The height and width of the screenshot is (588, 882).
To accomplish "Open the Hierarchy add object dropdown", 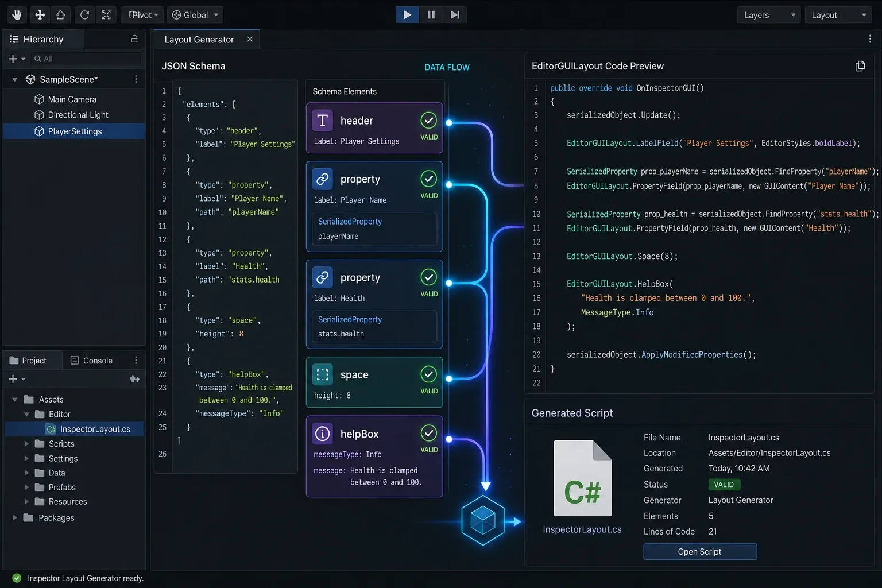I will click(17, 59).
